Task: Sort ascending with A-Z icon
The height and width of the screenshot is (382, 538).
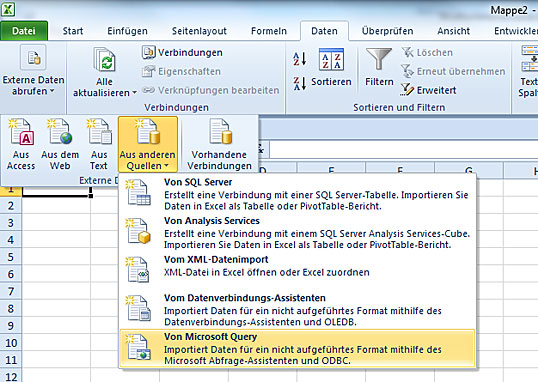Action: (x=300, y=59)
